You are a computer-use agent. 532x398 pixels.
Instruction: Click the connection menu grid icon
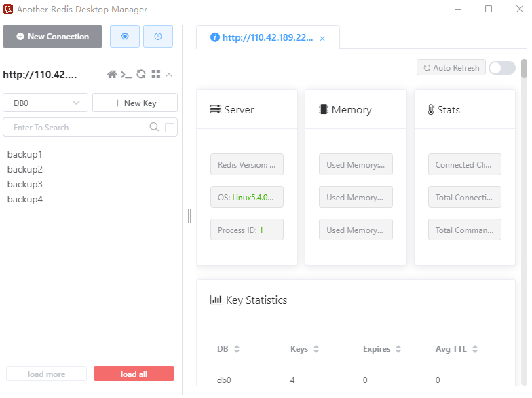pyautogui.click(x=155, y=75)
